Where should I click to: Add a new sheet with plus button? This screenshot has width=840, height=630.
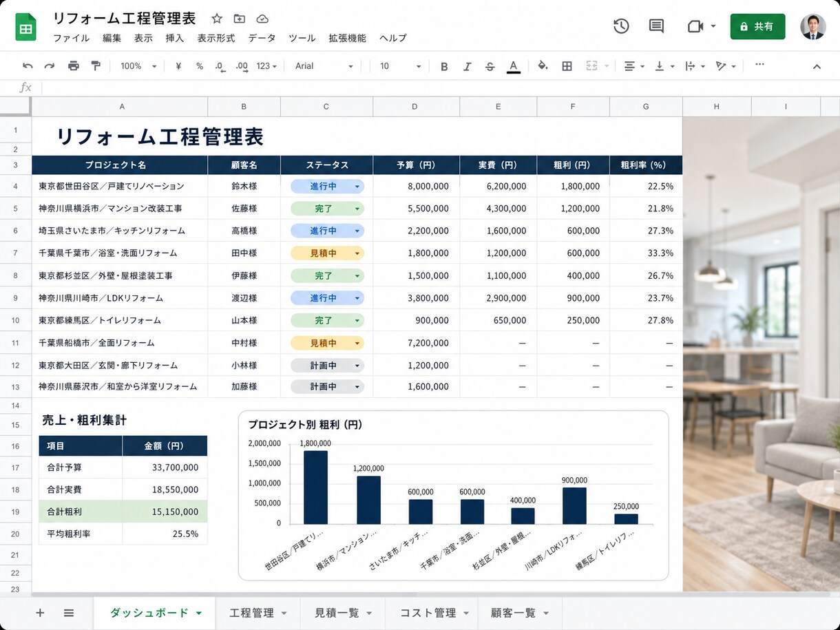(40, 613)
